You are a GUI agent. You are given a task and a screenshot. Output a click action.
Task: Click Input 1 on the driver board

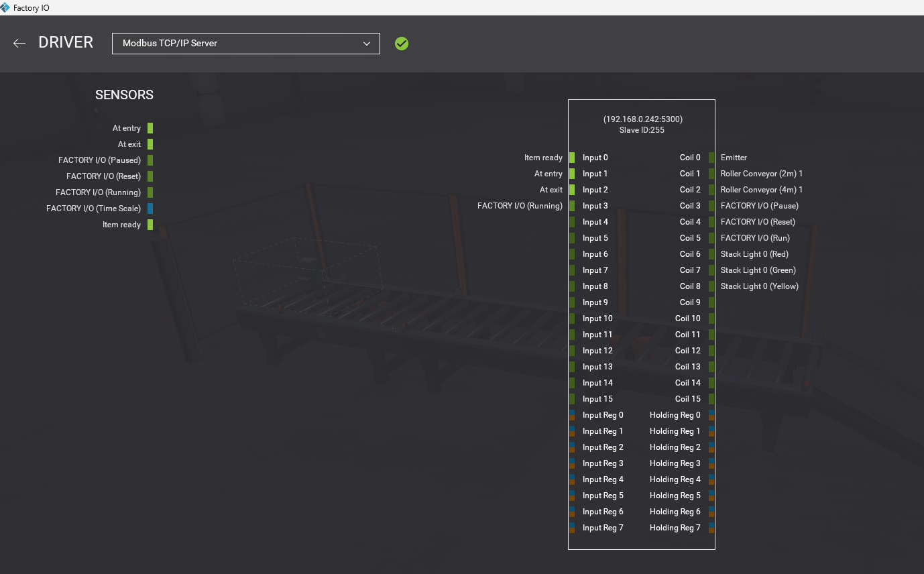(595, 174)
